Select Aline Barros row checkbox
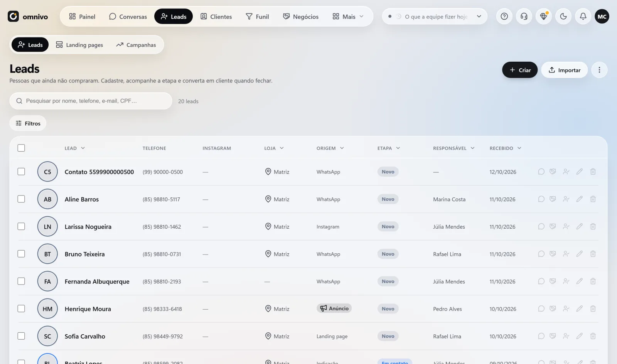Screen dimensions: 617x364 point(21,199)
